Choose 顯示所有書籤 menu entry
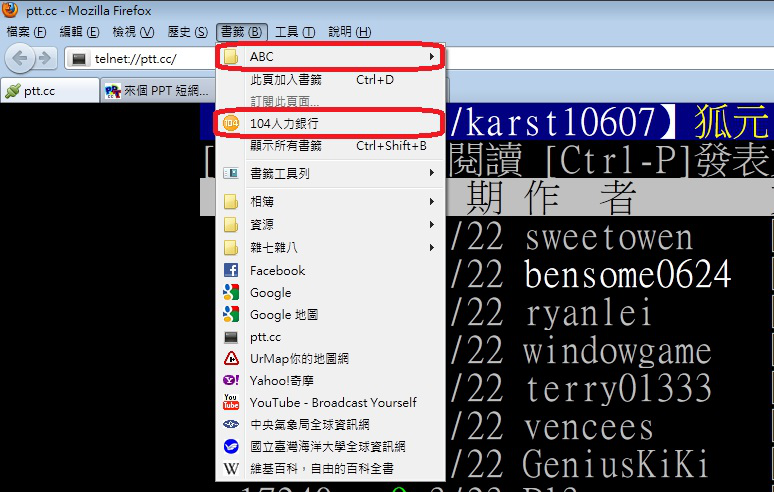The image size is (774, 492). [x=331, y=146]
